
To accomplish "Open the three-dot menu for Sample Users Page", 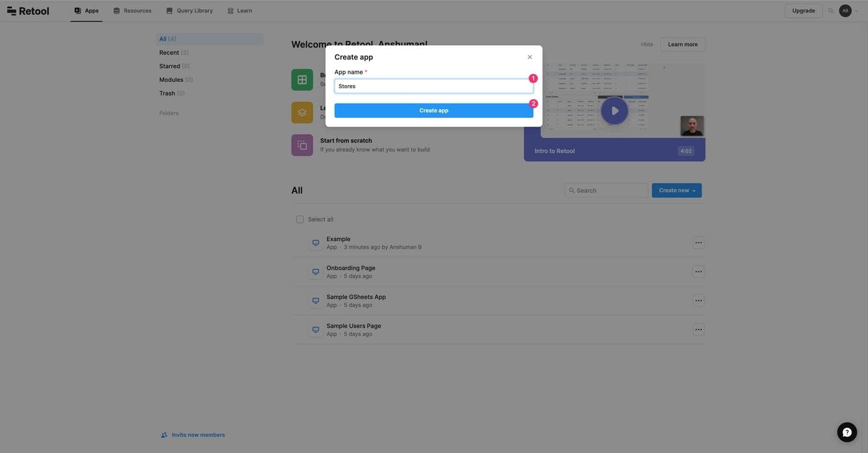I will click(698, 330).
